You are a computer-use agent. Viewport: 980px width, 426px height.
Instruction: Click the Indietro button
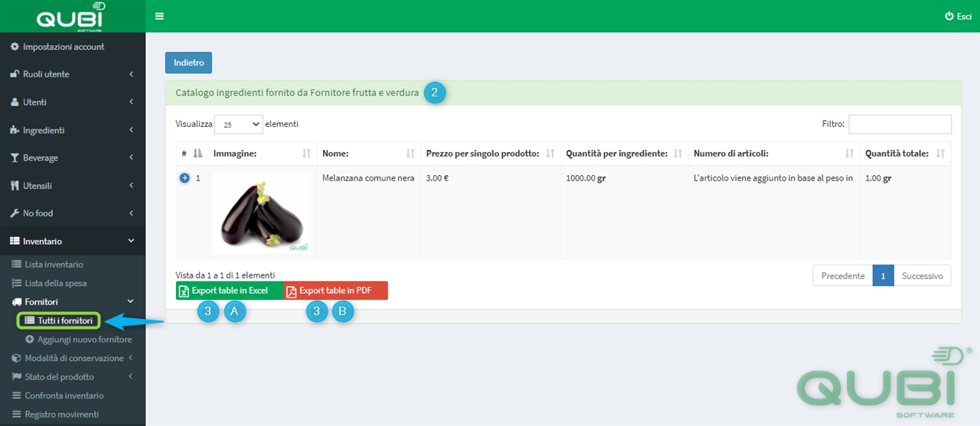pyautogui.click(x=188, y=62)
